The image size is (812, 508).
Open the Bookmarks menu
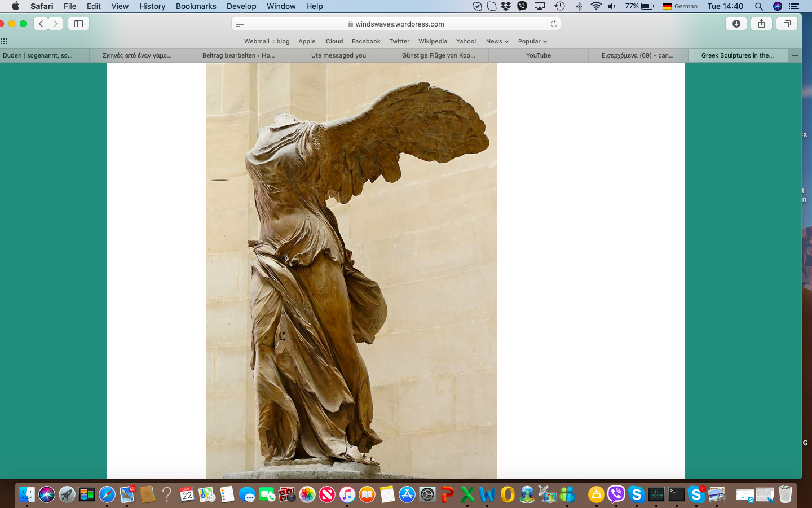[x=196, y=6]
